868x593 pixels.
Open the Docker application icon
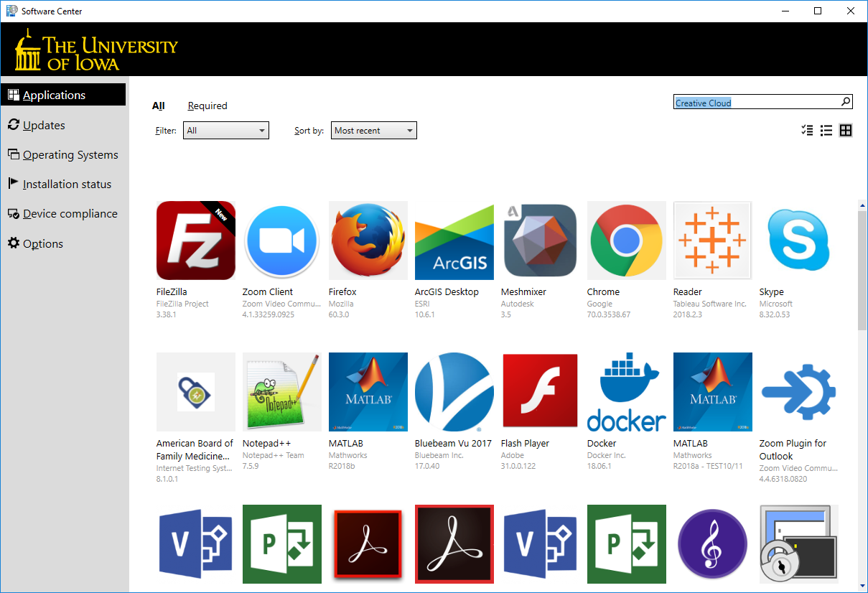click(626, 391)
